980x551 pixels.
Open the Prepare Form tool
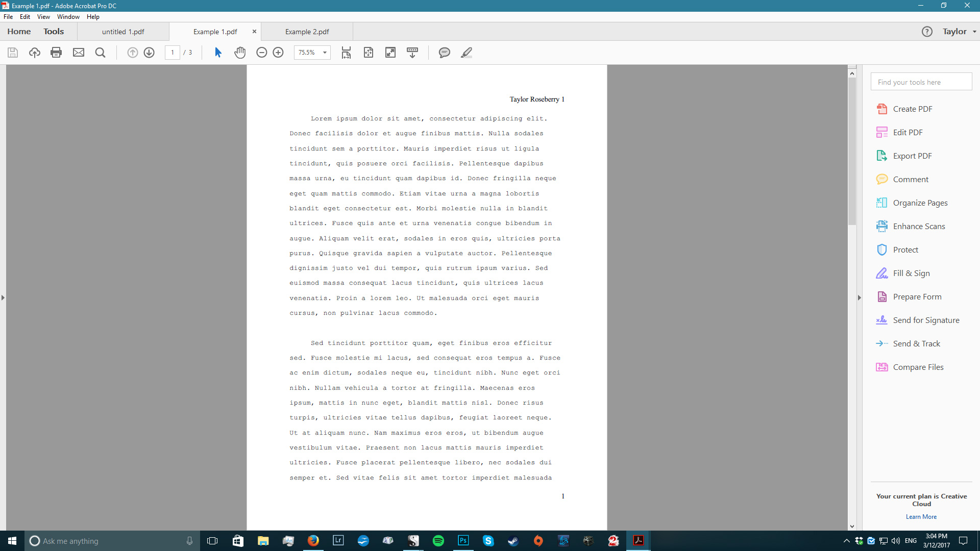coord(909,296)
